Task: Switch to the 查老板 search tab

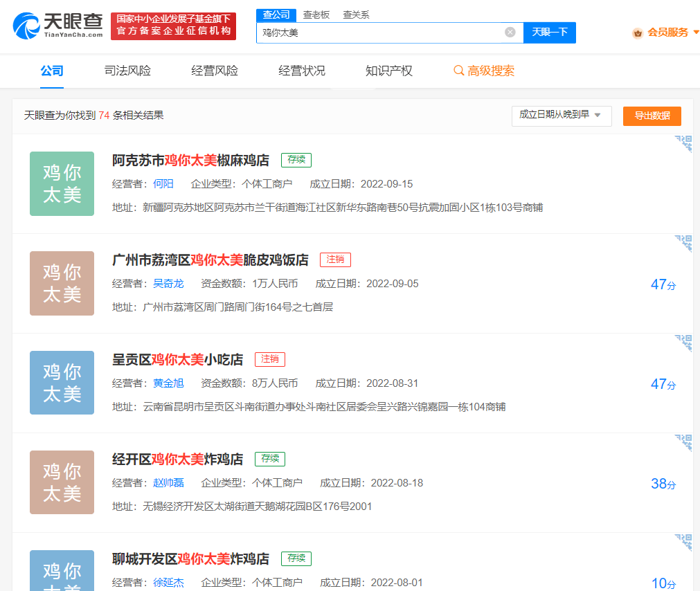Action: (x=316, y=15)
